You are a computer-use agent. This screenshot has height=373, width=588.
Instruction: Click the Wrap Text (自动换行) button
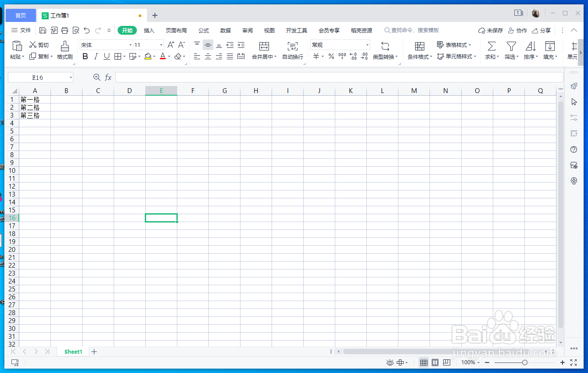click(293, 50)
